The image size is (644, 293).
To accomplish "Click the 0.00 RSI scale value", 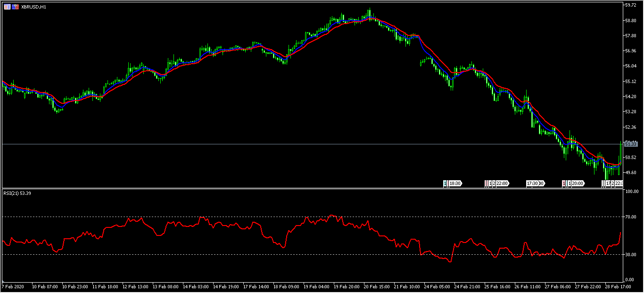I will (629, 280).
